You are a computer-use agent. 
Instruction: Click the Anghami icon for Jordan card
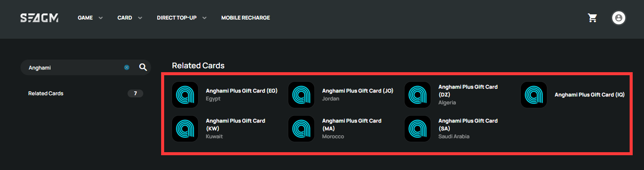(301, 95)
